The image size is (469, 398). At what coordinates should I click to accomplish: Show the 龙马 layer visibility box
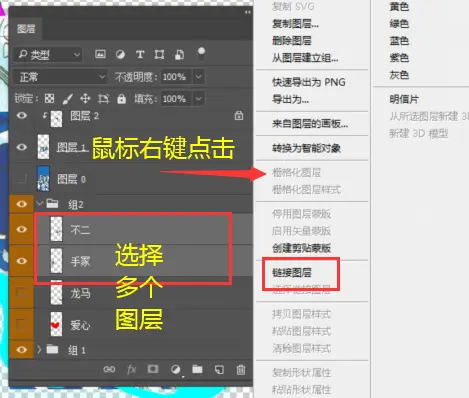[x=22, y=293]
